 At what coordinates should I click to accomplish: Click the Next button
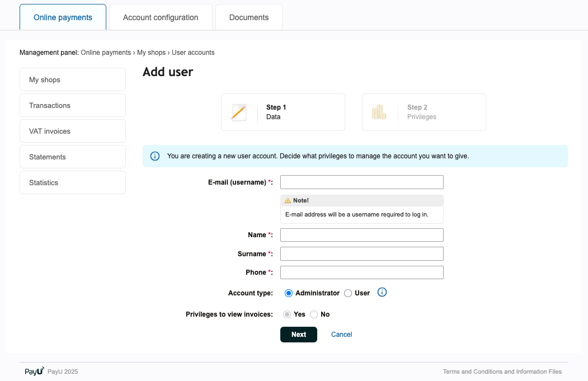tap(298, 334)
